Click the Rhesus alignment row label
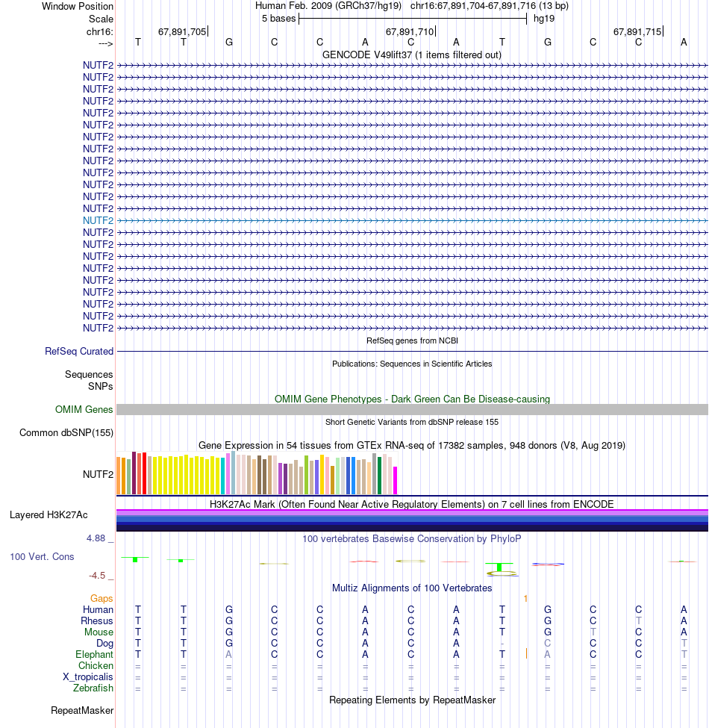The height and width of the screenshot is (728, 709). click(96, 620)
